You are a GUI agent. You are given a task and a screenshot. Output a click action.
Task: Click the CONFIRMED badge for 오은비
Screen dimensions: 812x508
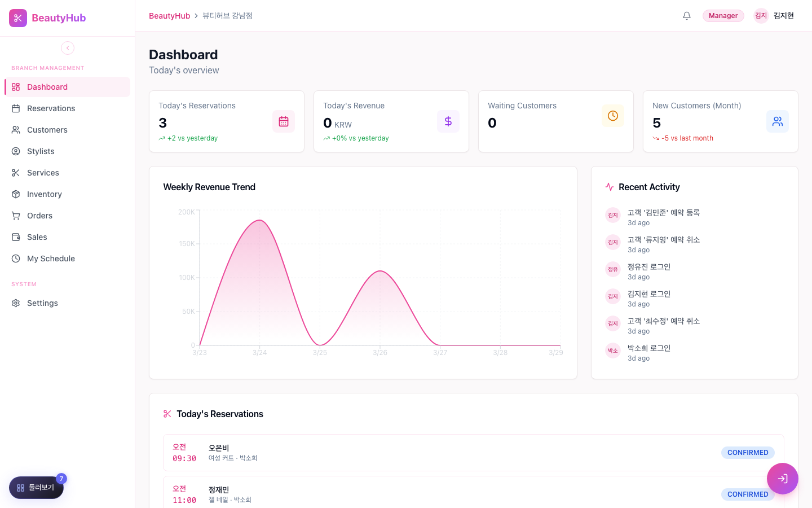[x=748, y=453]
